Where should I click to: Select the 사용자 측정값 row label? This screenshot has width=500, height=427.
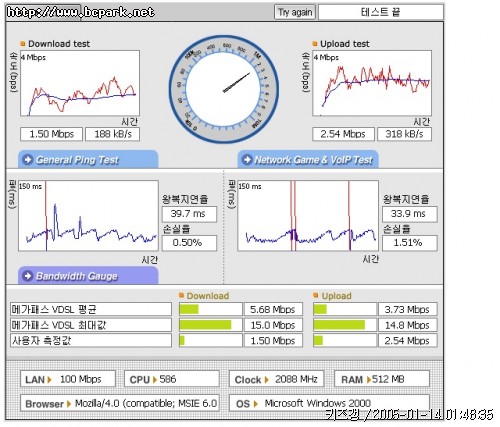click(x=91, y=341)
